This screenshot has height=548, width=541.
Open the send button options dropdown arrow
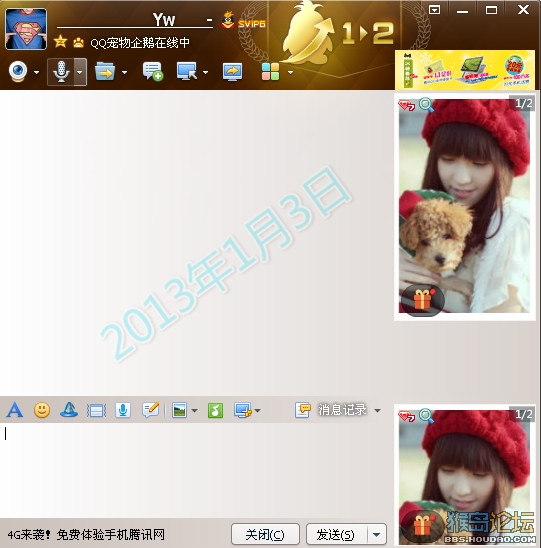[x=377, y=534]
